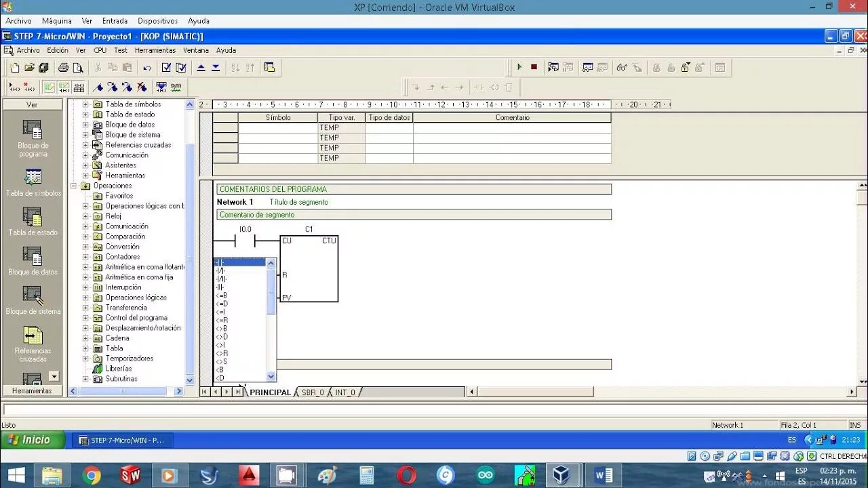
Task: Open the Herramientas menu
Action: coord(155,50)
